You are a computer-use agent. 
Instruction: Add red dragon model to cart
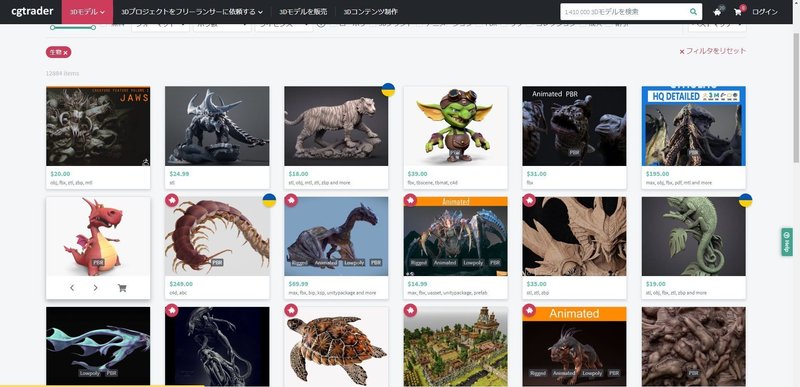tap(122, 288)
